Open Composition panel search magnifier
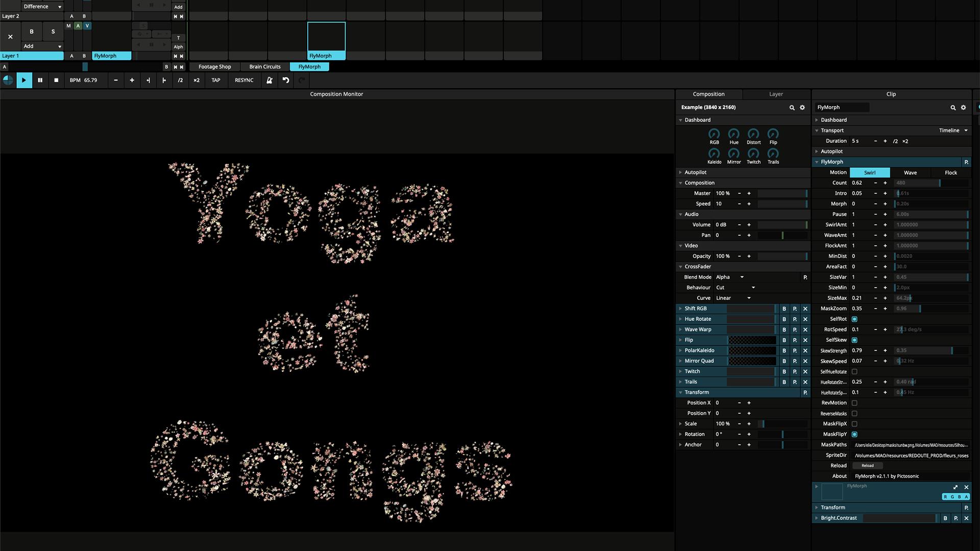 click(x=792, y=108)
